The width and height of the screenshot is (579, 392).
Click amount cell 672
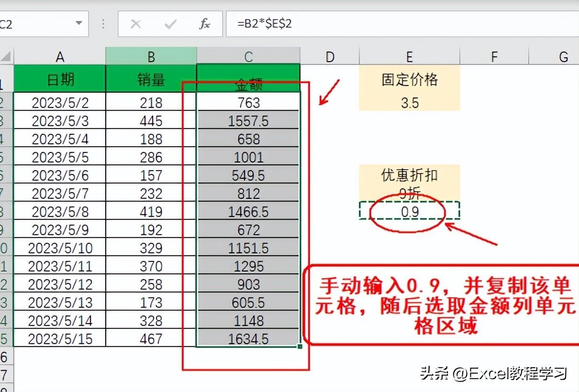tap(248, 229)
